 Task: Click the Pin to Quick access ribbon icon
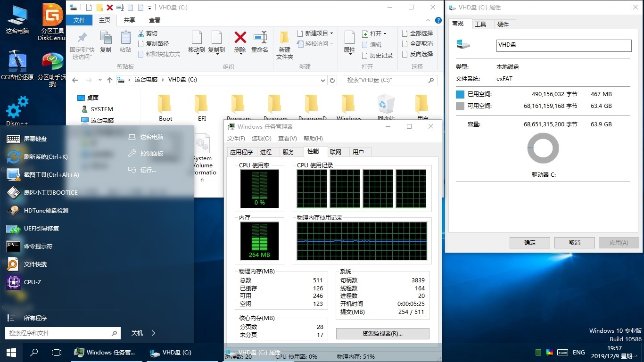(x=82, y=46)
